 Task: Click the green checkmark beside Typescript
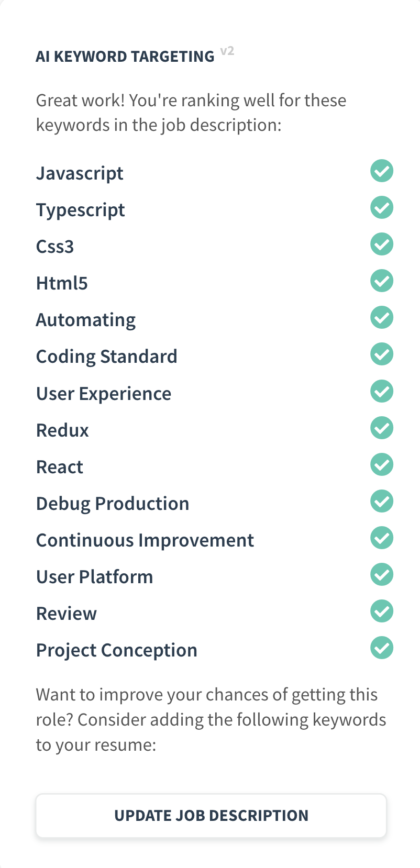(x=382, y=207)
